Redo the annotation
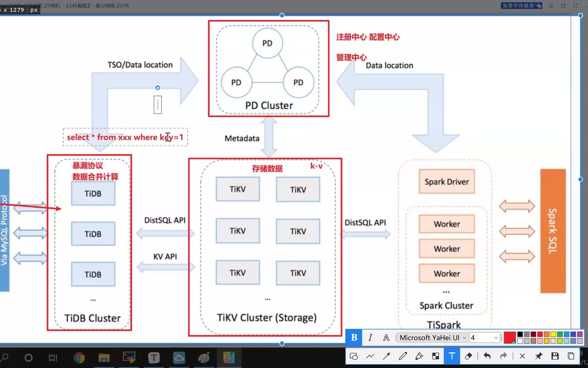The height and width of the screenshot is (368, 588). click(x=503, y=356)
